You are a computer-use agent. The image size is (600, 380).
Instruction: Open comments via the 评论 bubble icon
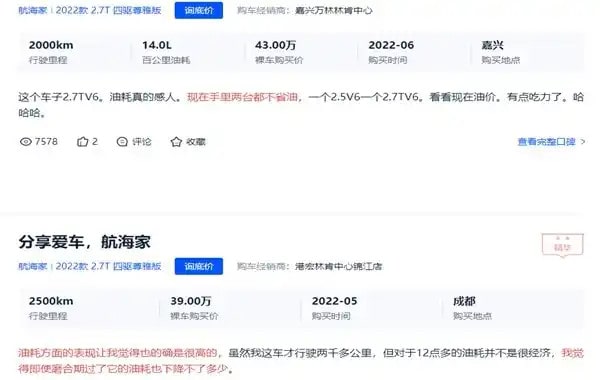(122, 142)
